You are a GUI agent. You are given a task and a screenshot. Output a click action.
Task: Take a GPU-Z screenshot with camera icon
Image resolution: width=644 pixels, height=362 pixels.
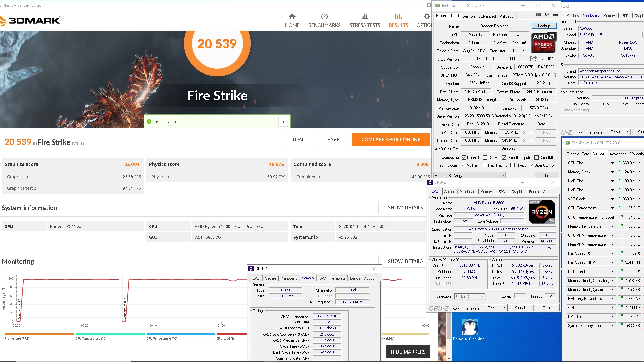538,15
